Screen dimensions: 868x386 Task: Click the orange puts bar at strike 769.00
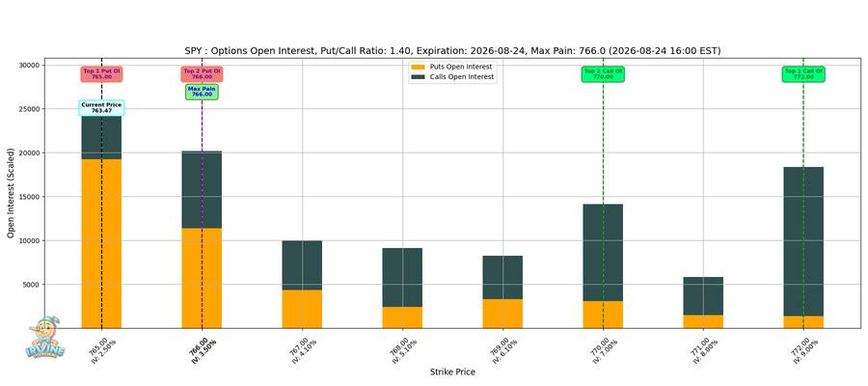[x=502, y=314]
